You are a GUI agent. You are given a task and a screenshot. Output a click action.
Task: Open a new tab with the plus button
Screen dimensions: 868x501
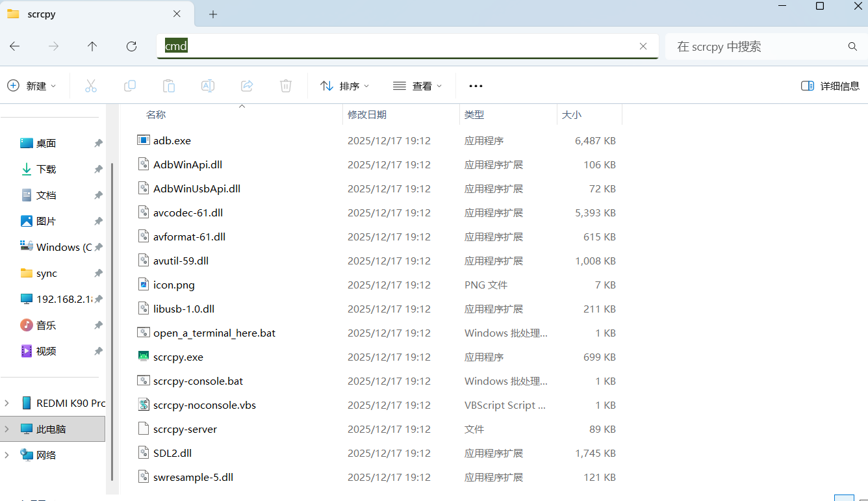(x=213, y=14)
